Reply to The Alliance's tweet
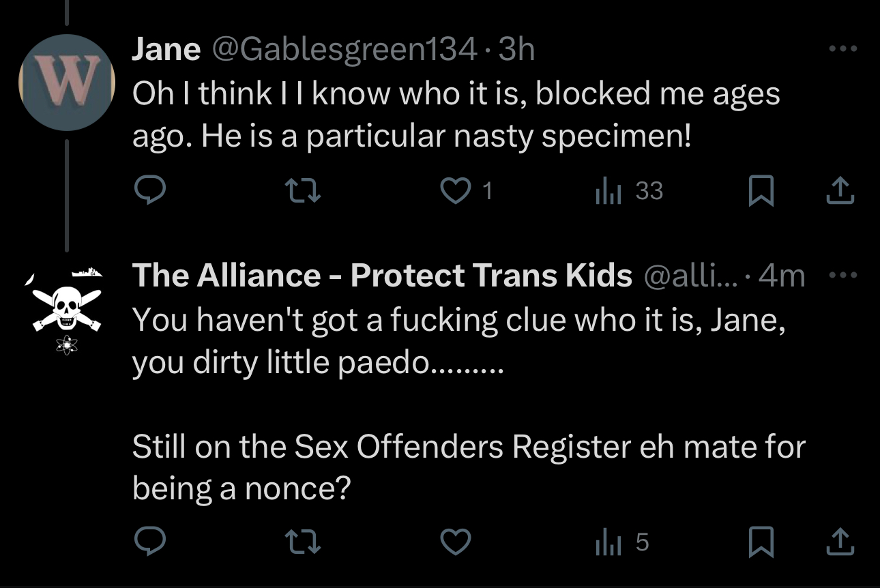The image size is (880, 588). 148,542
